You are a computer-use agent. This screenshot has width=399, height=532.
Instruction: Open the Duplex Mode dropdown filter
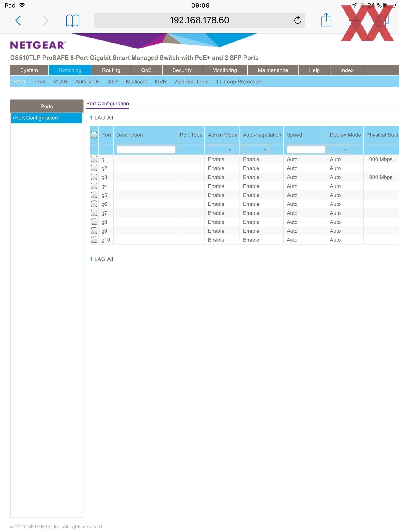click(x=339, y=149)
